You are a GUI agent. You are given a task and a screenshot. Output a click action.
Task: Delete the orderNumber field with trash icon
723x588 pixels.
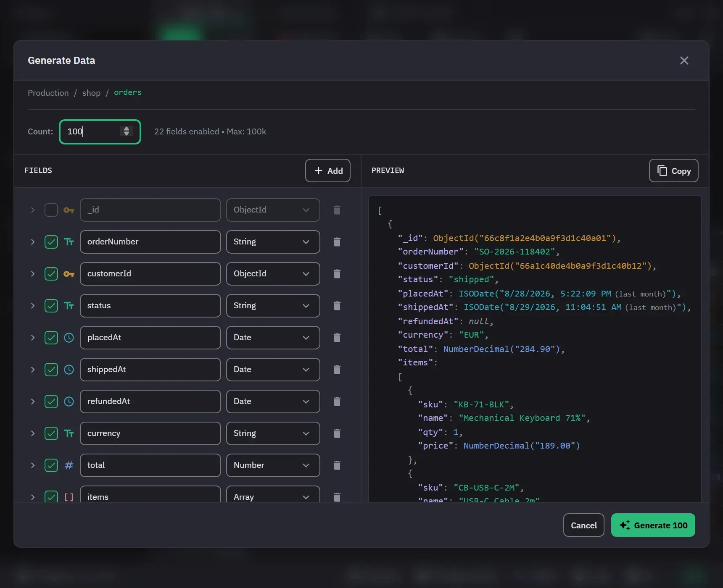337,242
